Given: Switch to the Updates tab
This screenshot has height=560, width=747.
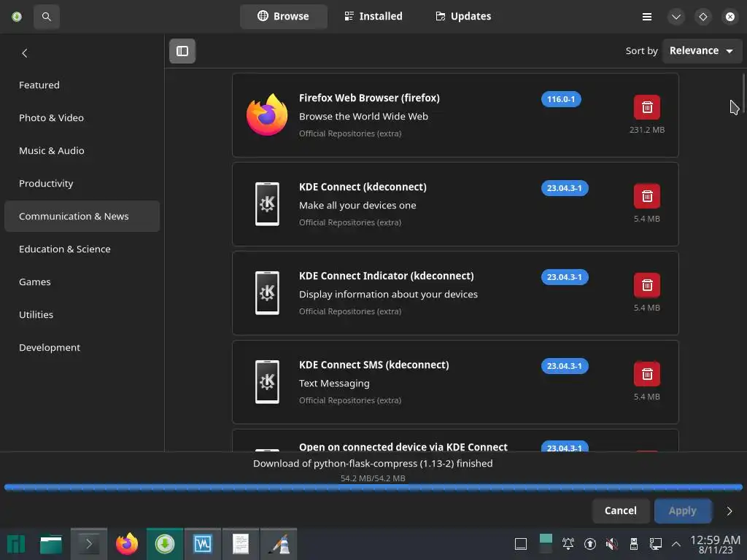Looking at the screenshot, I should [463, 17].
